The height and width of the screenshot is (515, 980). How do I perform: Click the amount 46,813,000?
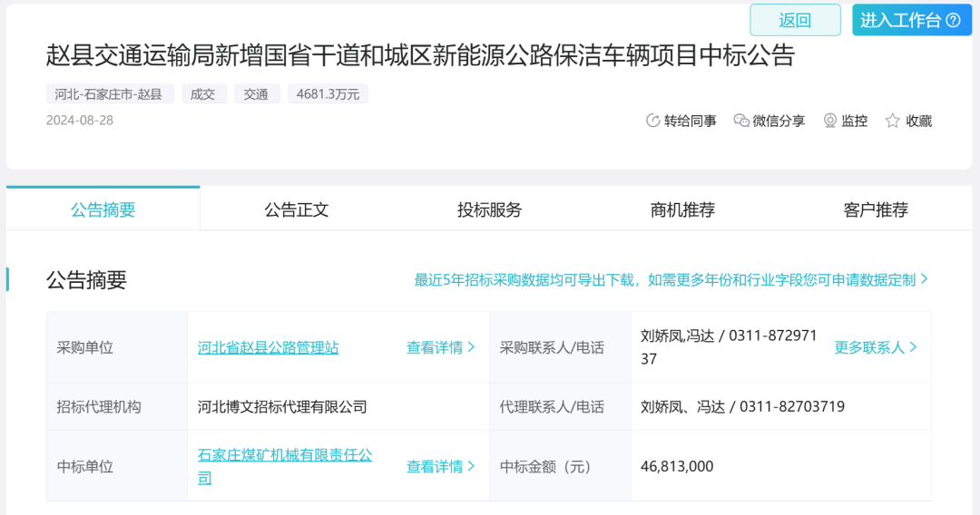click(x=677, y=466)
